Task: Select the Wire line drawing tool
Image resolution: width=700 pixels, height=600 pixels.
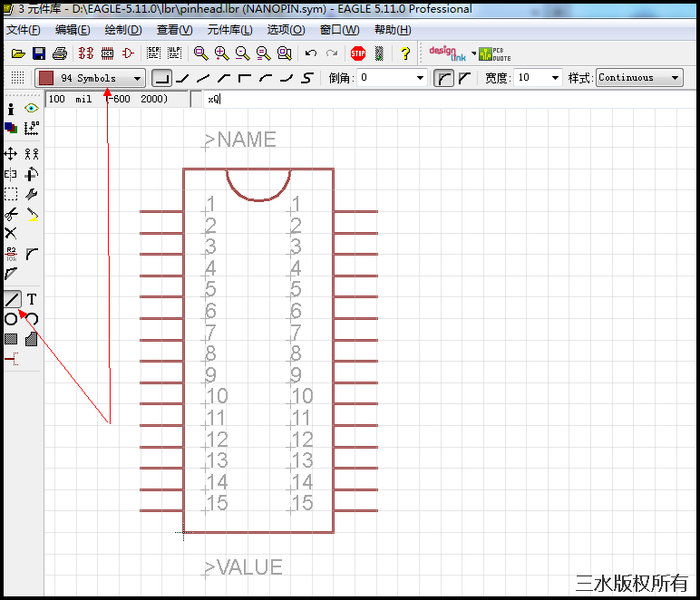Action: coord(12,299)
